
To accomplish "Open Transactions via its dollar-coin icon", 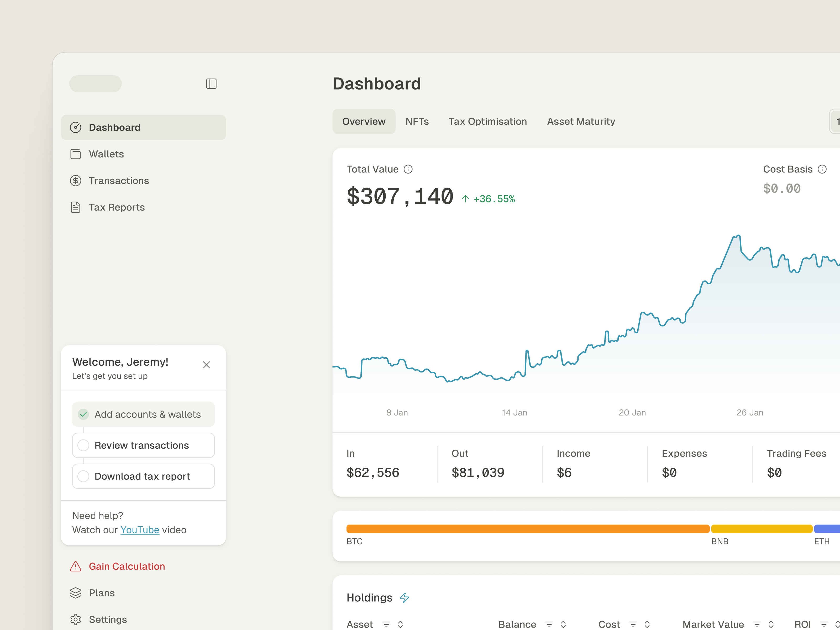I will click(x=76, y=181).
